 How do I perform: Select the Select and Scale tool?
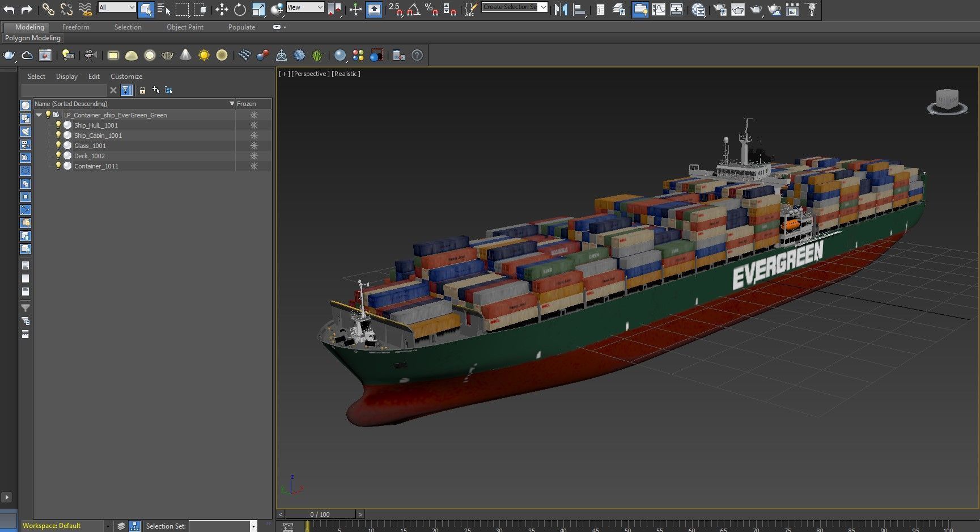[x=258, y=9]
